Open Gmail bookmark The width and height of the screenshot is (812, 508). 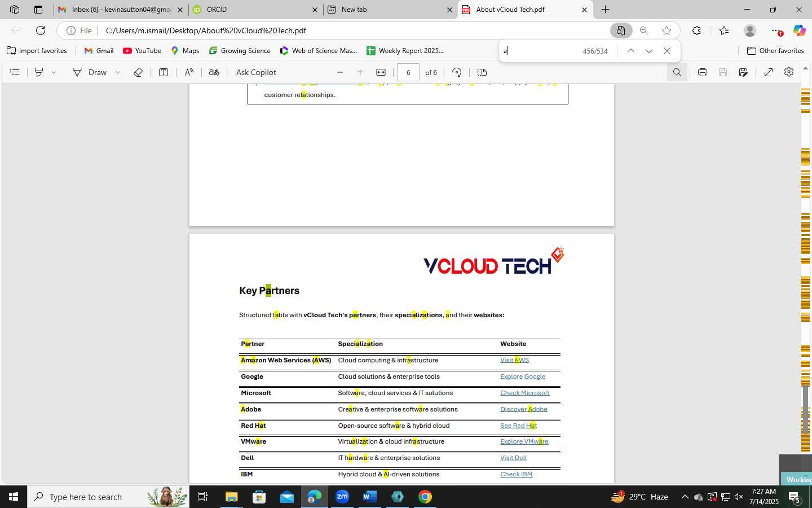(99, 51)
